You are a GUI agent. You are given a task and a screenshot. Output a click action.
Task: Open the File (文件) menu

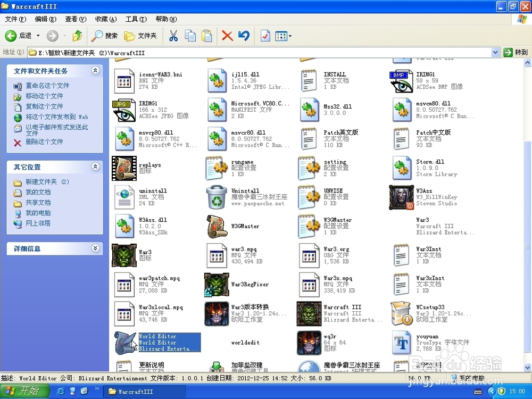tap(15, 19)
